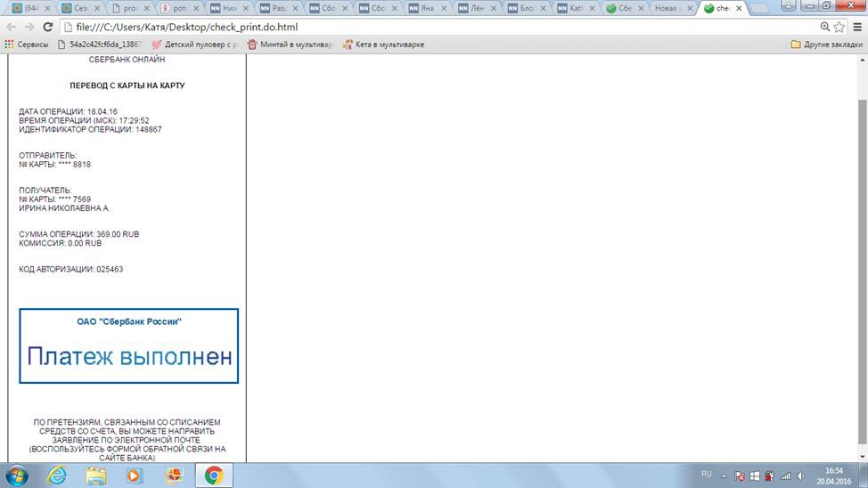Open Windows Explorer folder in taskbar
The height and width of the screenshot is (488, 868).
click(x=95, y=476)
